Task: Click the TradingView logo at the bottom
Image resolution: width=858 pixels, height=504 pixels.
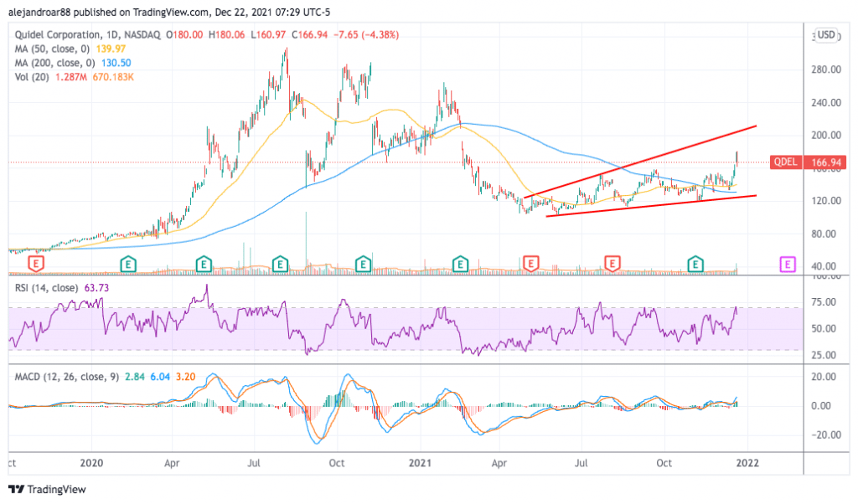Action: 47,489
